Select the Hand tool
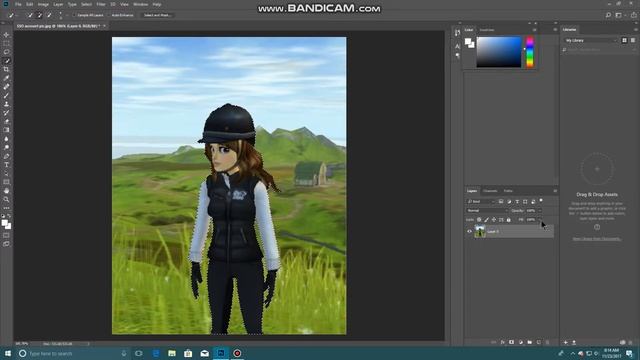 [6, 191]
